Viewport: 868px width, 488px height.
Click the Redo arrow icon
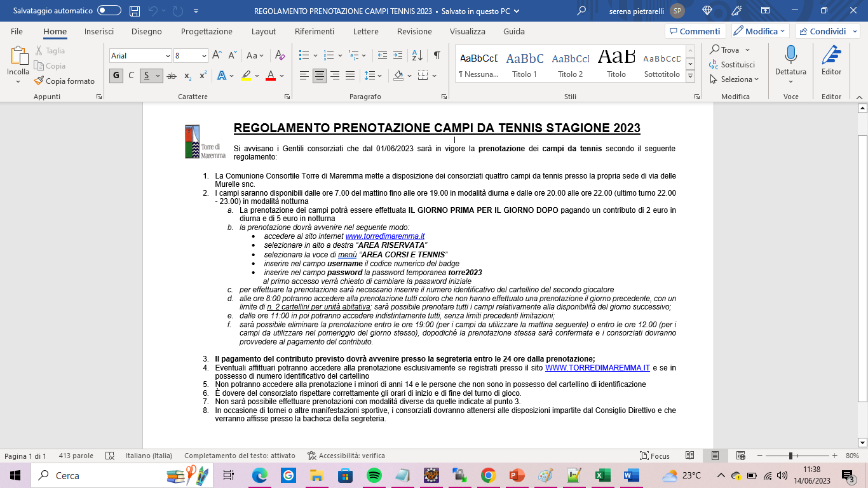coord(177,11)
